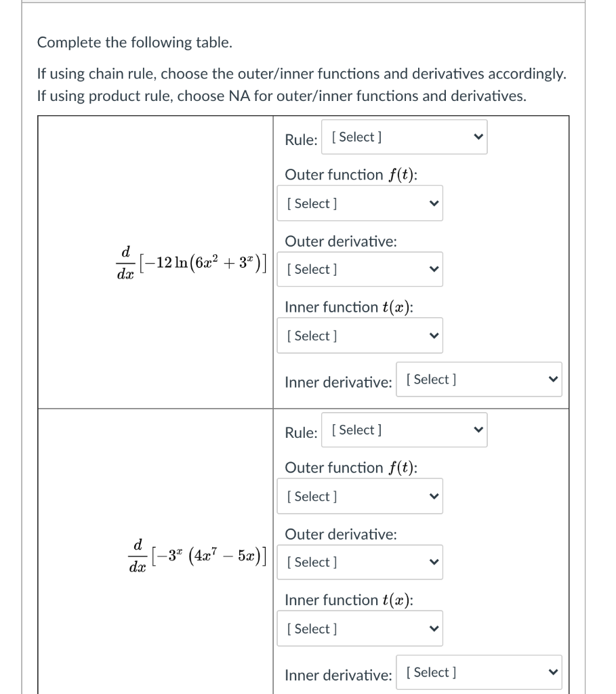
Task: Click the chevron on first Inner derivative selector
Action: pyautogui.click(x=552, y=379)
